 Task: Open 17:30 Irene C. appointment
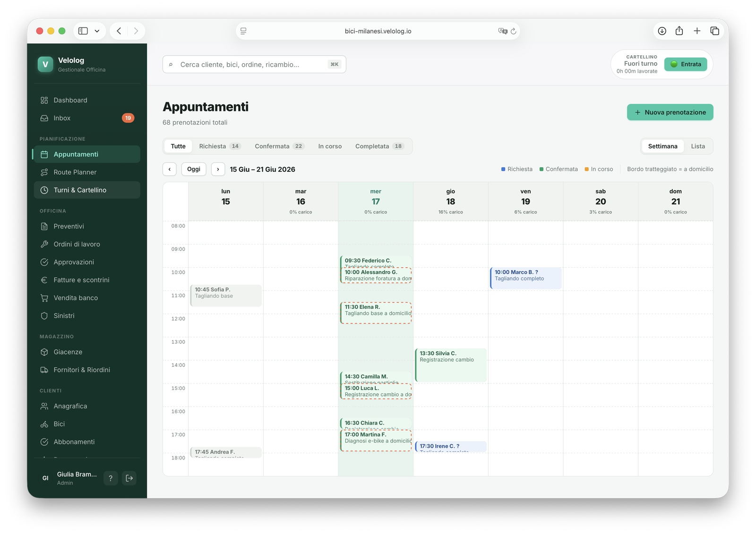(x=451, y=447)
